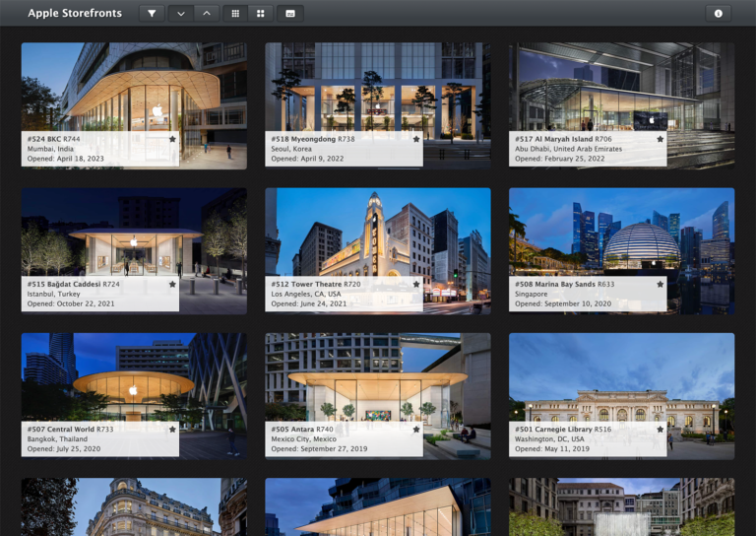Star the Antara Mexico City store

click(x=416, y=430)
